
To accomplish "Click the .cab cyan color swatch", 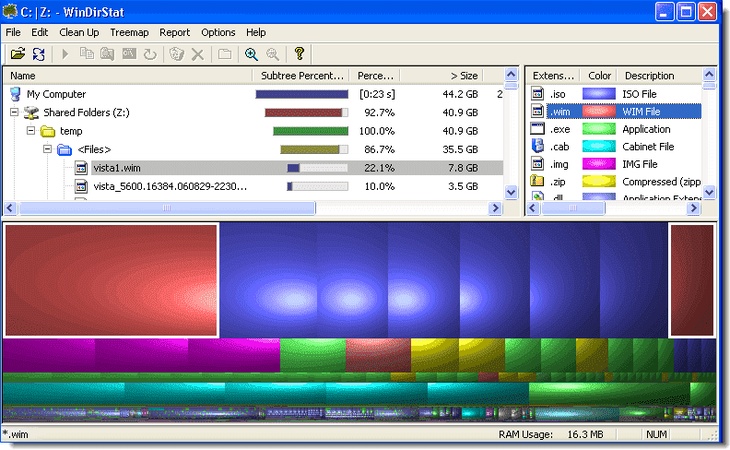I will (x=599, y=147).
